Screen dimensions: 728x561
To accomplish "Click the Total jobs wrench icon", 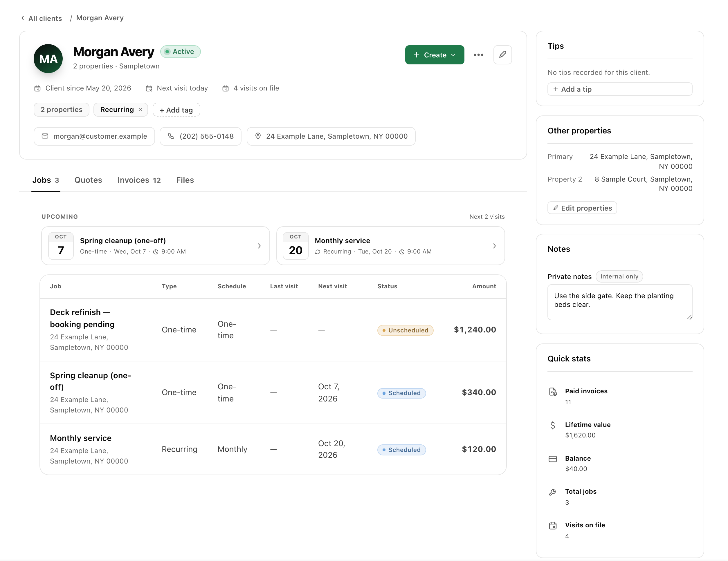I will click(553, 492).
